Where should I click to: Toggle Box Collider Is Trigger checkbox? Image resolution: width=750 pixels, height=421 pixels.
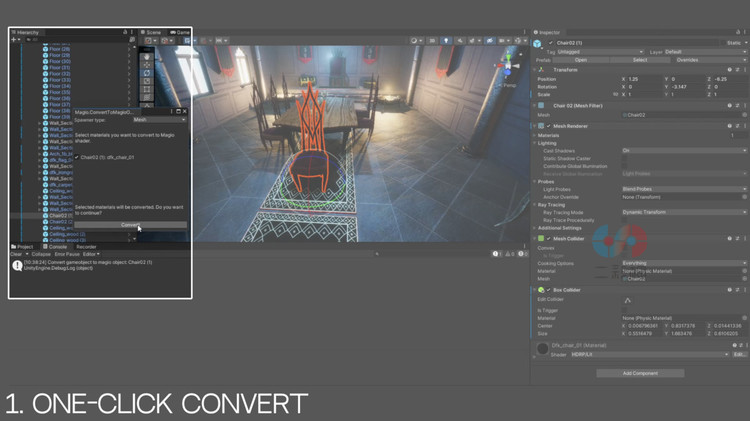pyautogui.click(x=625, y=310)
